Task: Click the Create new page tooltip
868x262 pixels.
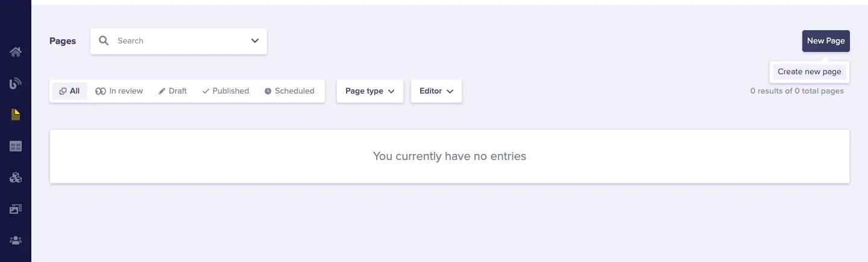Action: click(809, 71)
